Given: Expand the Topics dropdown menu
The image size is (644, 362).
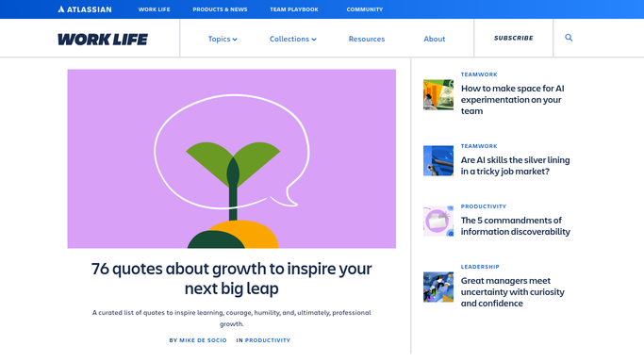Looking at the screenshot, I should 223,39.
